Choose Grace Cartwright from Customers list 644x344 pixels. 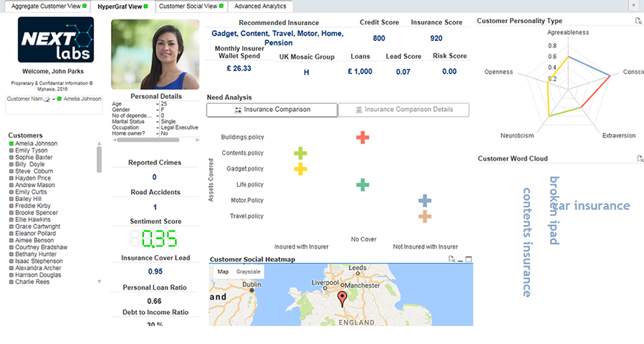click(37, 226)
